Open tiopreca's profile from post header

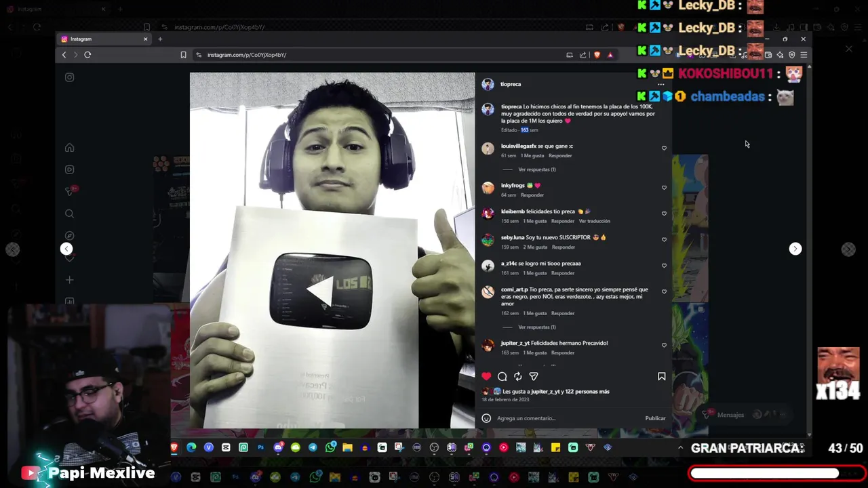(511, 84)
